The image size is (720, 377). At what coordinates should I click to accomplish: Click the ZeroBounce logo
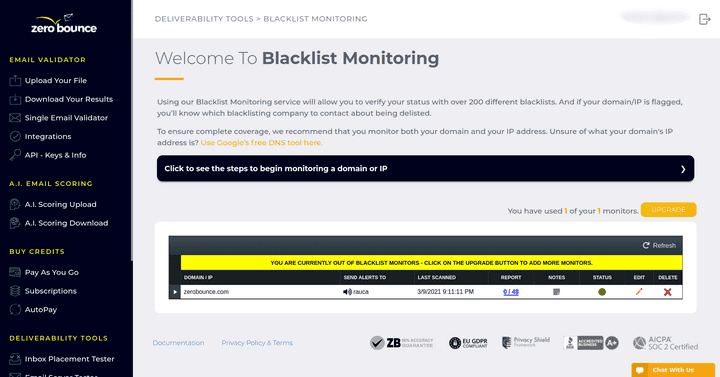[64, 24]
